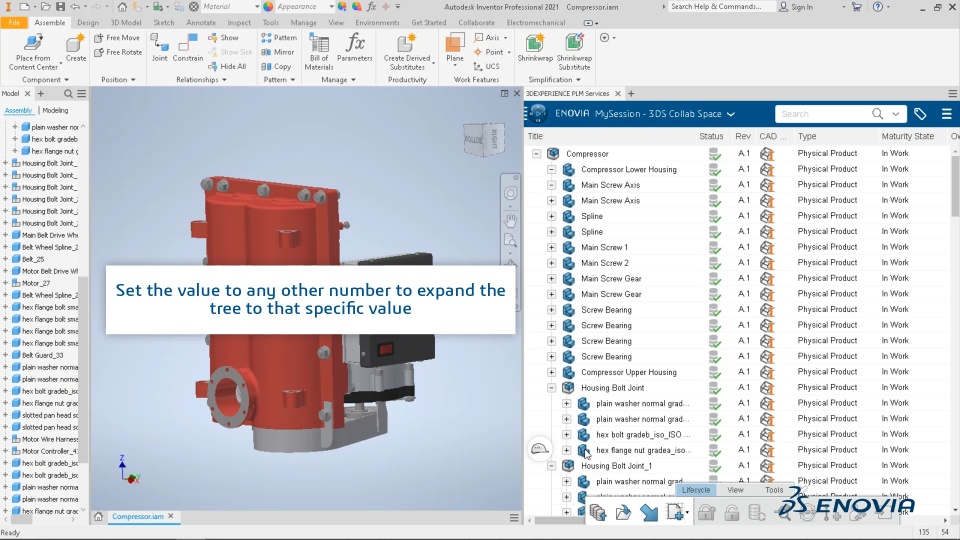Click the ENOVIA Search field
The height and width of the screenshot is (540, 960).
tap(823, 114)
